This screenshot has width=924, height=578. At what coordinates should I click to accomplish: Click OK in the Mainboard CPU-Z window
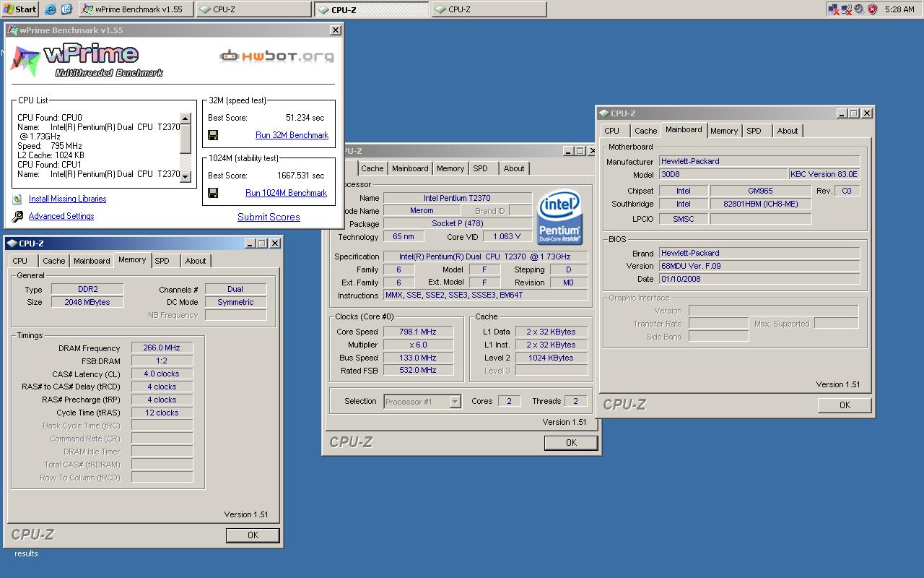tap(845, 405)
